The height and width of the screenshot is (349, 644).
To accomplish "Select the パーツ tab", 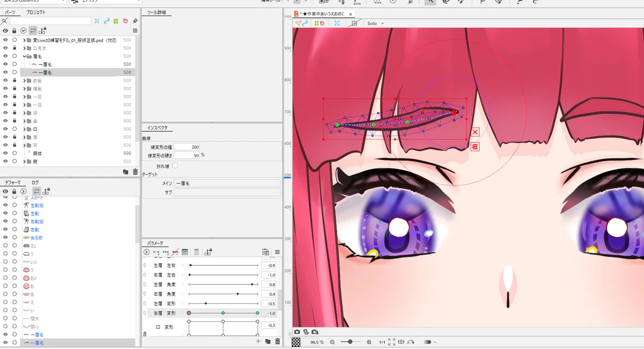I will click(x=10, y=12).
